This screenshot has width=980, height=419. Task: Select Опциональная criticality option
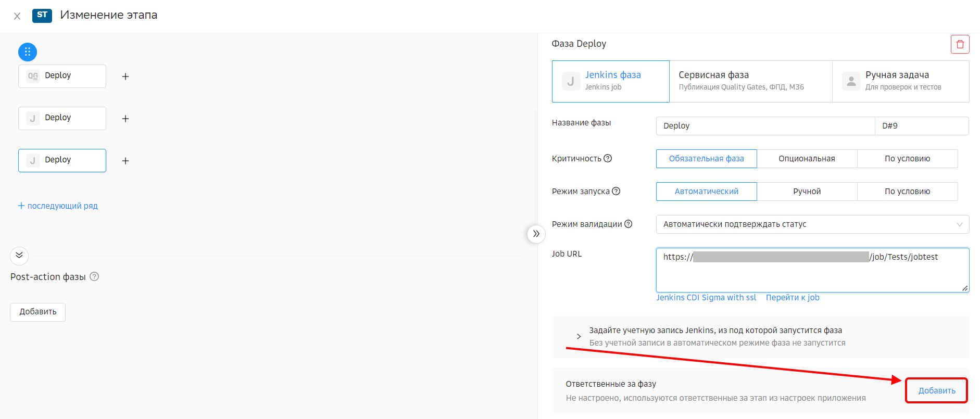807,159
